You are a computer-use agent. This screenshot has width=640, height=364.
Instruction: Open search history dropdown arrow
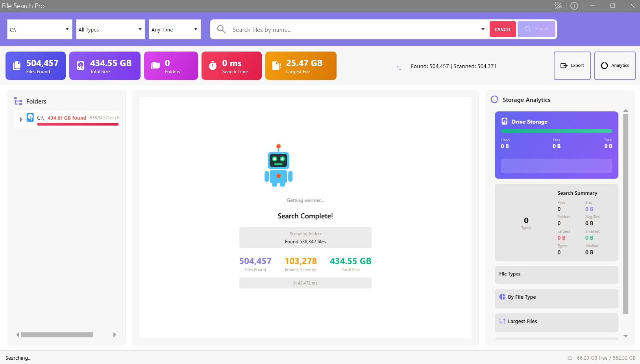(x=483, y=30)
